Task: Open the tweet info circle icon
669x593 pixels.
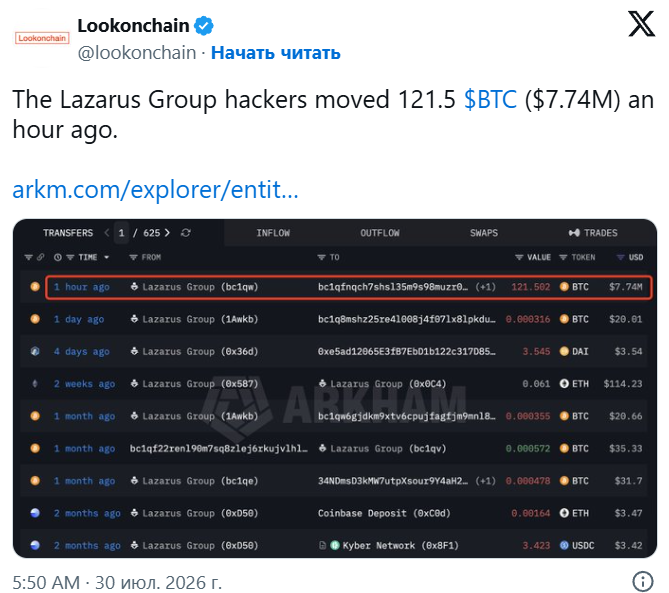Action: pyautogui.click(x=643, y=581)
